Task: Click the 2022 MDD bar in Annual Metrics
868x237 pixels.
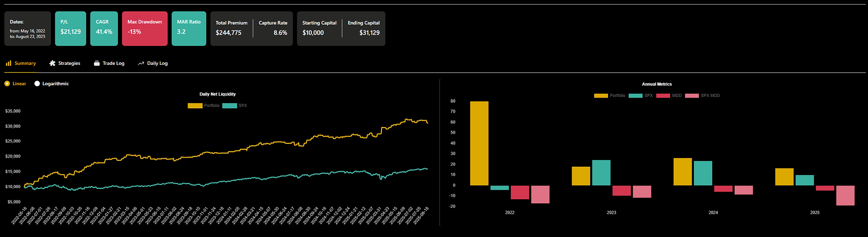Action: click(520, 192)
